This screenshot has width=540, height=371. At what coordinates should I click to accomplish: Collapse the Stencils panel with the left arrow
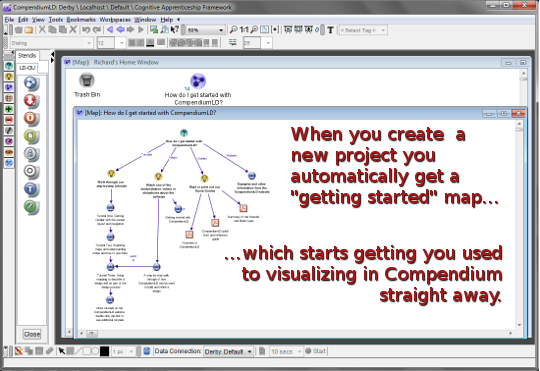coord(52,54)
